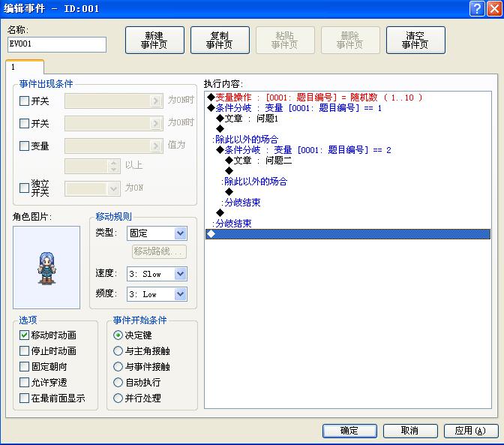This screenshot has width=504, height=445.
Task: Select the 变量操作 随机数 command line
Action: click(x=315, y=98)
